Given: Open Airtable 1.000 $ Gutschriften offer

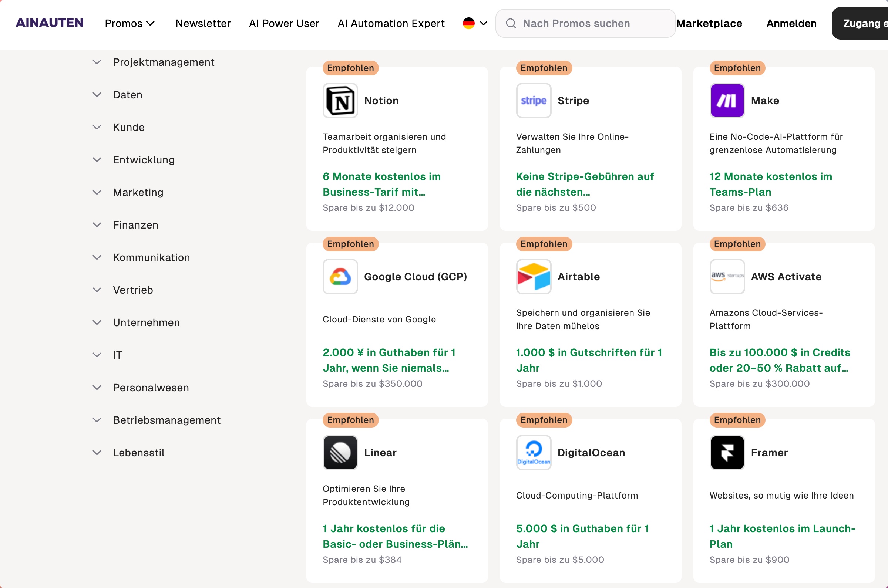Looking at the screenshot, I should tap(589, 360).
